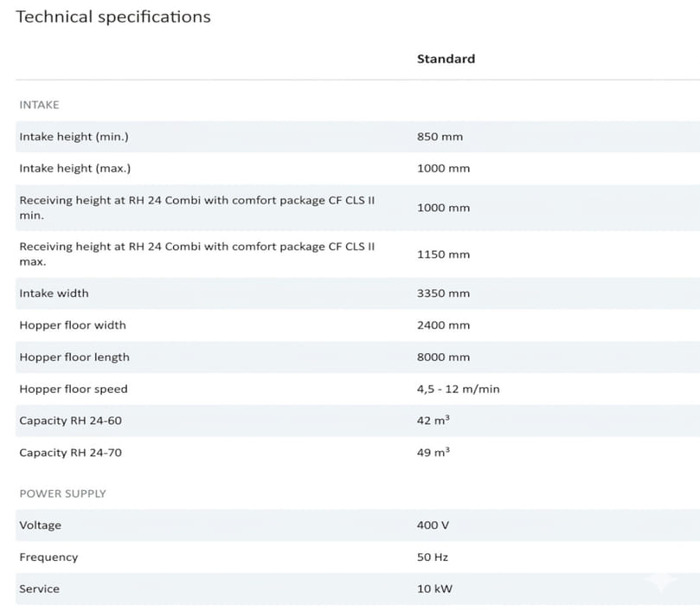Click the 50 Hz frequency value

click(433, 557)
